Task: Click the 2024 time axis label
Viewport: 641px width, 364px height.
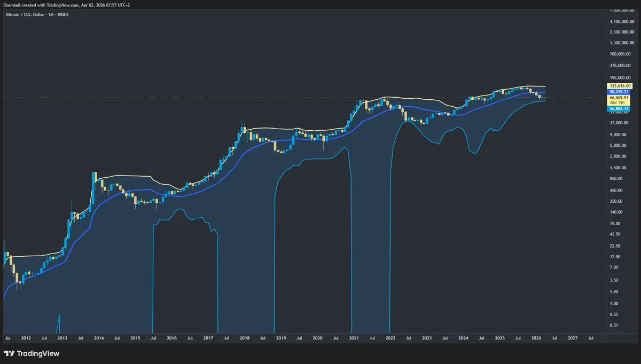Action: click(x=463, y=338)
